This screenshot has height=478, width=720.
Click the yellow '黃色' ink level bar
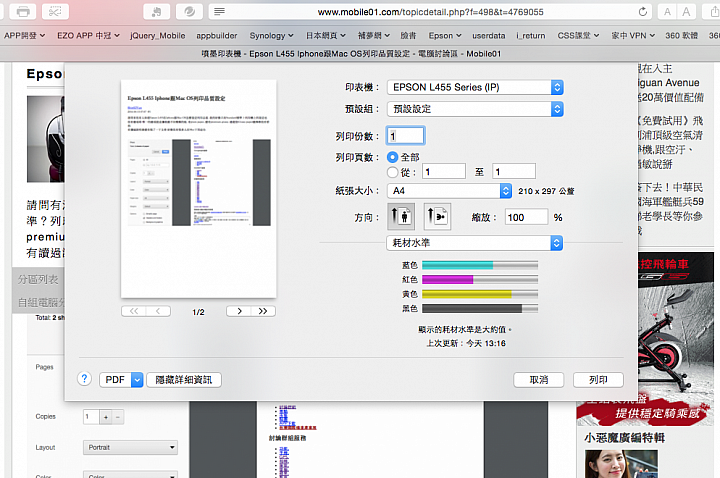point(480,294)
